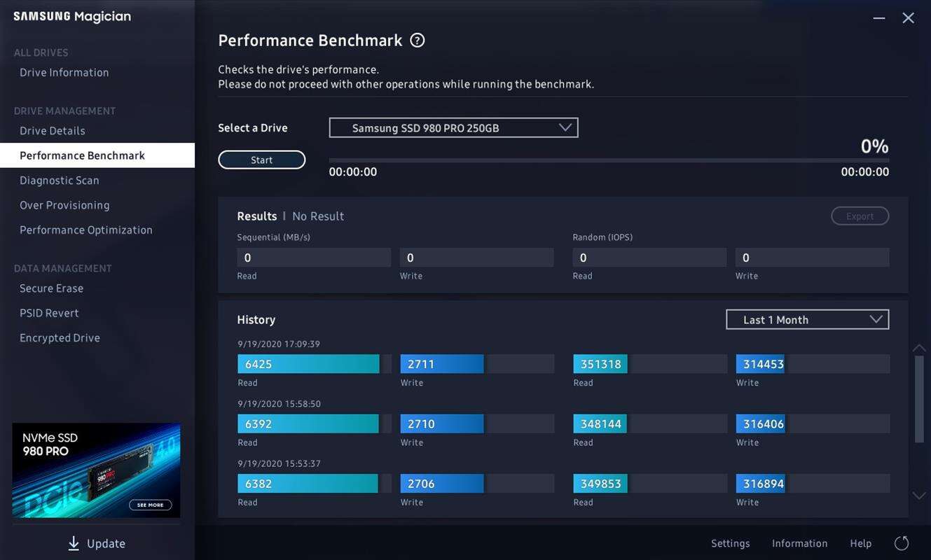Click the history list scrollbar
Image resolution: width=931 pixels, height=560 pixels.
pyautogui.click(x=919, y=399)
